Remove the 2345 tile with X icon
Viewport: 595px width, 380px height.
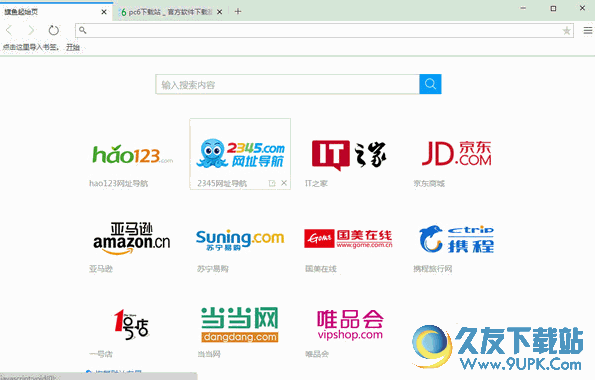click(284, 183)
